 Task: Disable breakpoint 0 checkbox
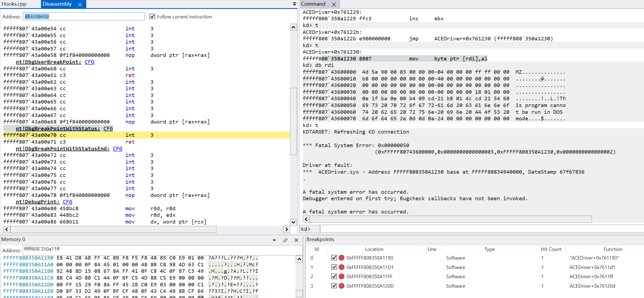pyautogui.click(x=334, y=258)
